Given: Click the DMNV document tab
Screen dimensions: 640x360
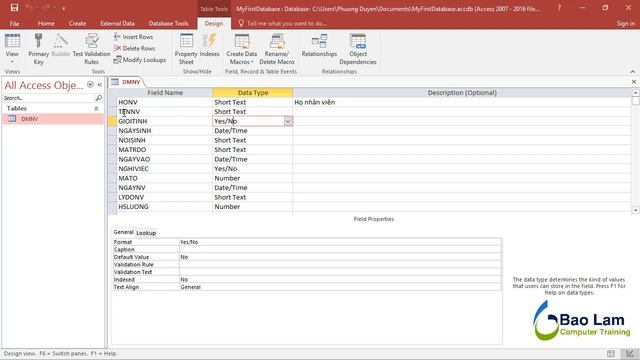Looking at the screenshot, I should [131, 82].
